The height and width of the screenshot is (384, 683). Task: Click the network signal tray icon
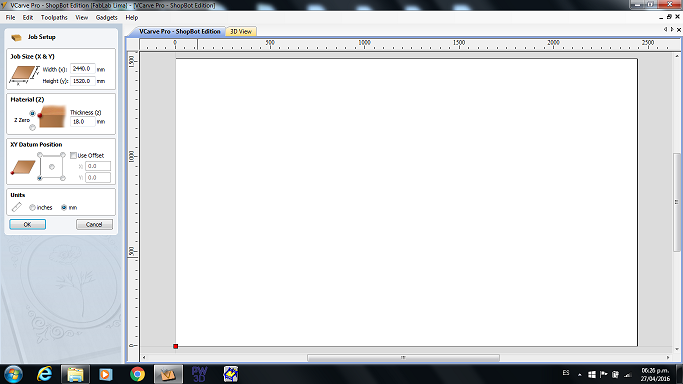(x=628, y=374)
